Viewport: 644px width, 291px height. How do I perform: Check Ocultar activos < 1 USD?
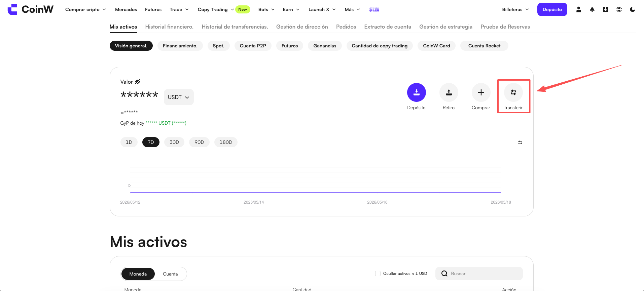(x=378, y=274)
